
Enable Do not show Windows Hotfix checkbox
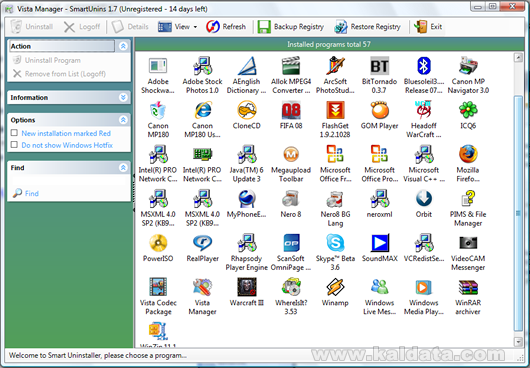[x=14, y=145]
